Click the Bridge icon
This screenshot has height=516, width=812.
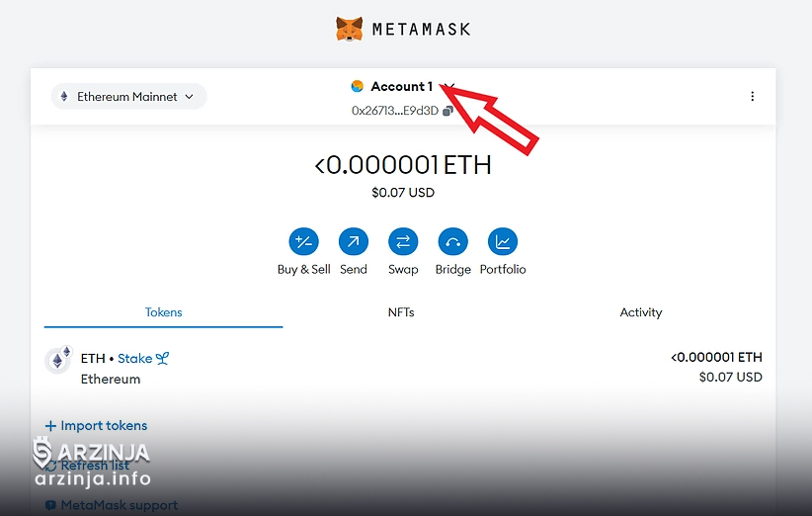coord(452,241)
